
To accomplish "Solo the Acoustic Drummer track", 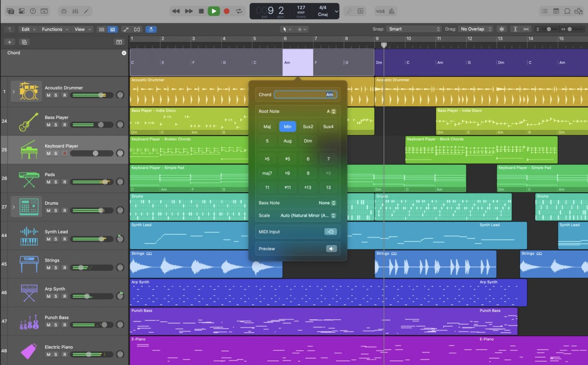I will 55,95.
